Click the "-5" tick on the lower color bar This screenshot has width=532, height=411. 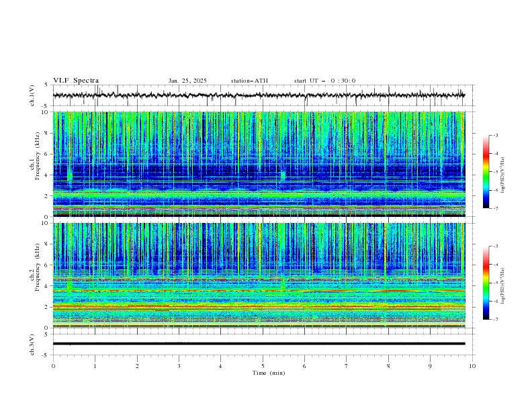[496, 283]
